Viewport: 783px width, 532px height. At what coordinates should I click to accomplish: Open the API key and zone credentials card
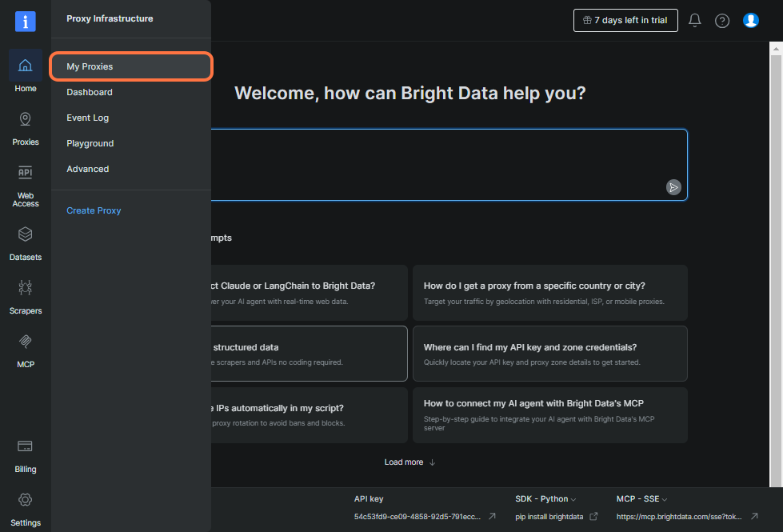(549, 354)
